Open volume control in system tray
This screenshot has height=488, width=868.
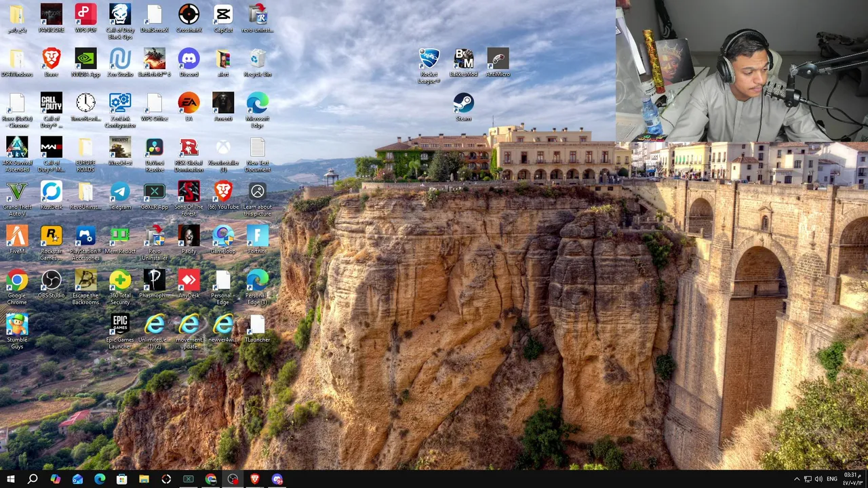(818, 480)
